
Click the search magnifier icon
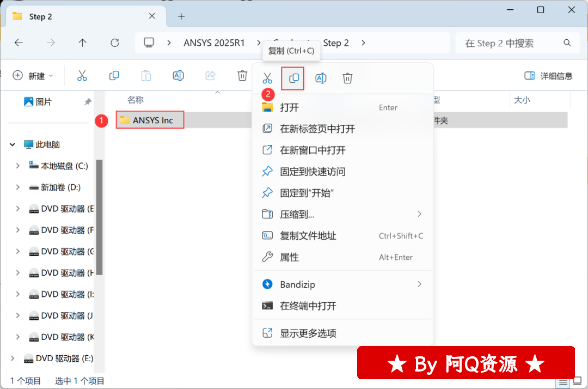tap(567, 43)
